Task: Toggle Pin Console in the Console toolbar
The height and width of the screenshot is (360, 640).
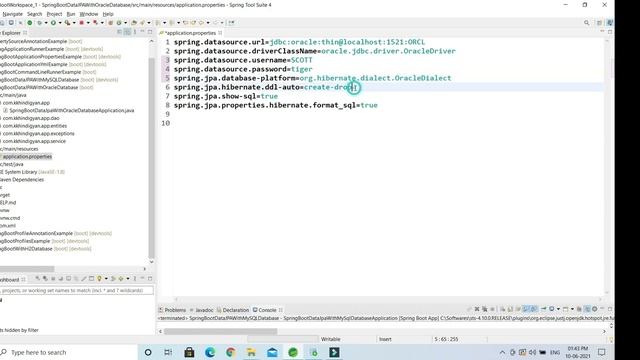Action: [543, 309]
